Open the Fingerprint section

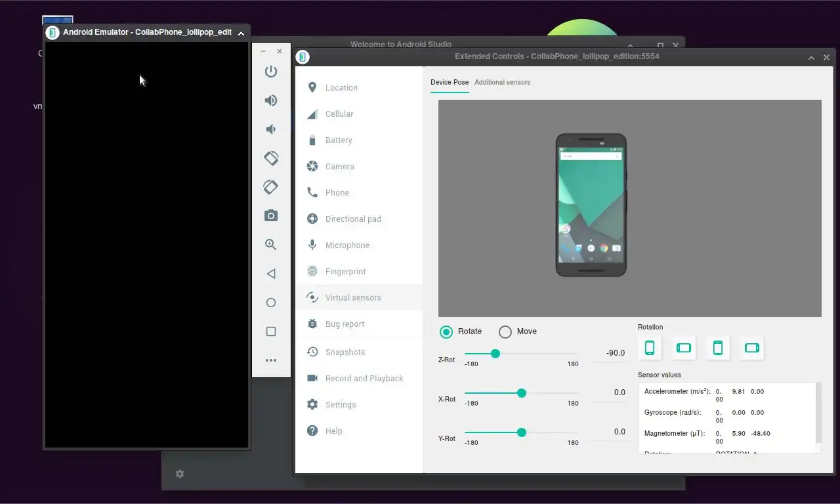tap(359, 271)
